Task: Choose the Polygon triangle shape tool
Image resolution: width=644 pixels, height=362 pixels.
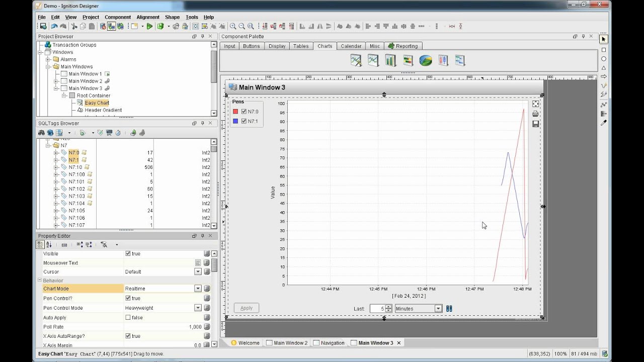Action: [604, 68]
